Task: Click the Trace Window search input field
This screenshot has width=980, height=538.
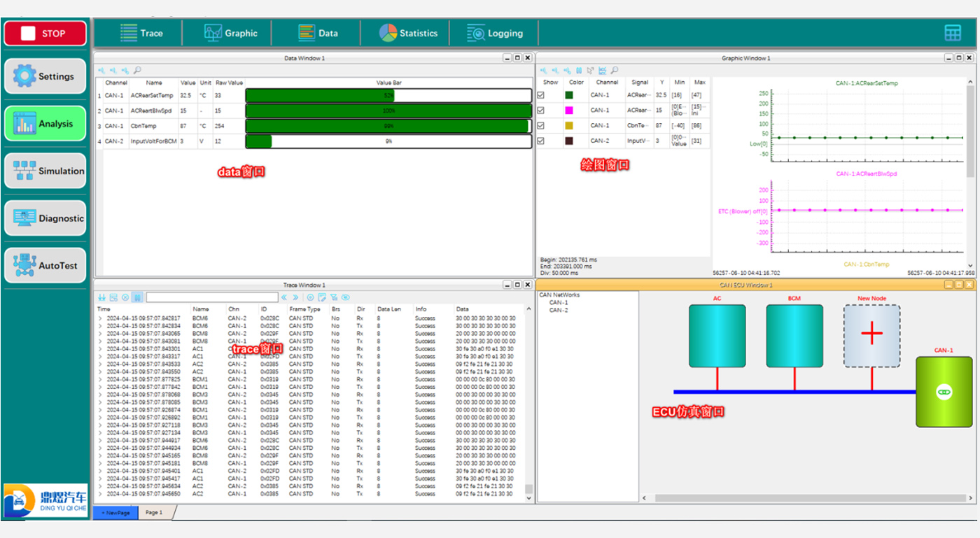Action: tap(211, 297)
